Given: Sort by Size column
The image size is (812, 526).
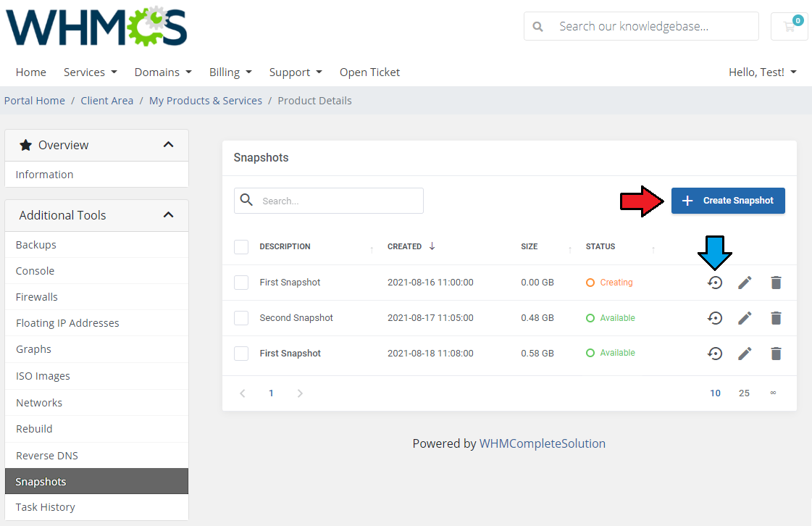Looking at the screenshot, I should click(530, 246).
